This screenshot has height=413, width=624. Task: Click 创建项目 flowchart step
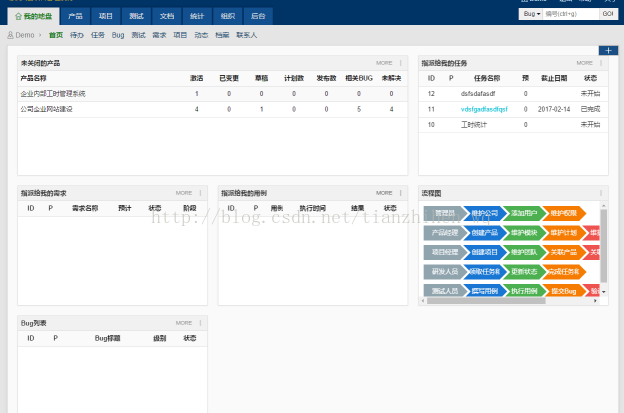(484, 252)
